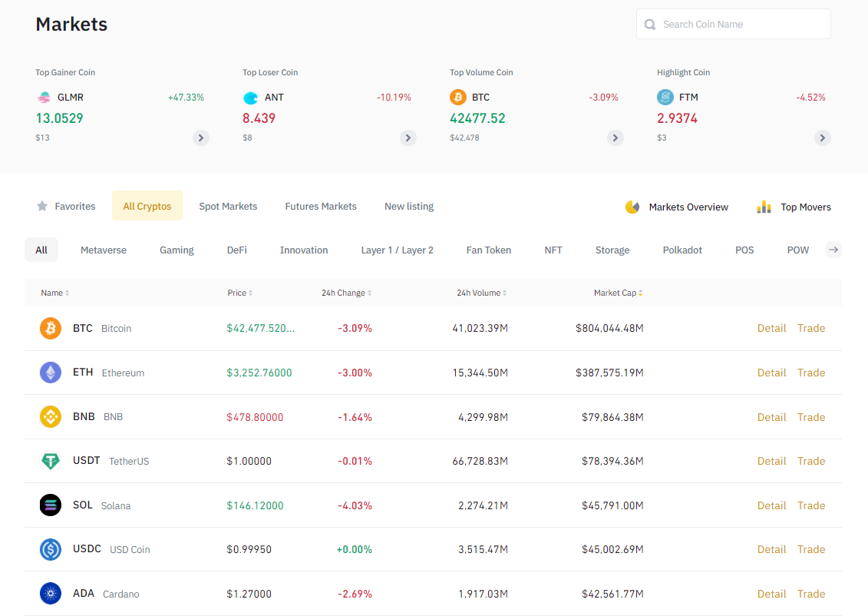
Task: Open Detail for Bitcoin
Action: (771, 329)
